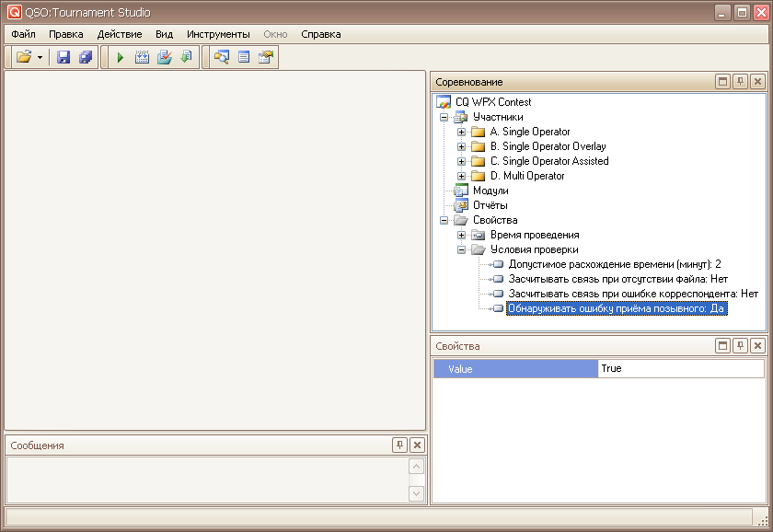Screen dimensions: 773x532
Task: Open the dropdown arrow next to Open icon
Action: (40, 57)
